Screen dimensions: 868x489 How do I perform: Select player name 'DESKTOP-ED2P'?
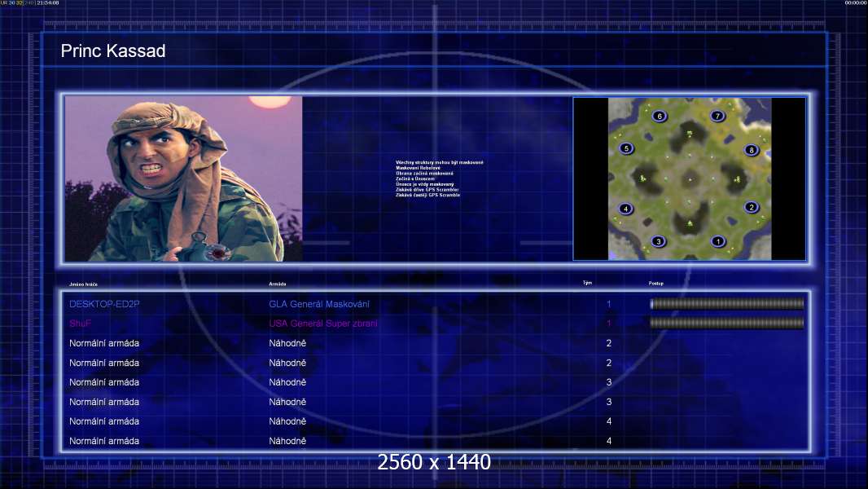click(104, 304)
